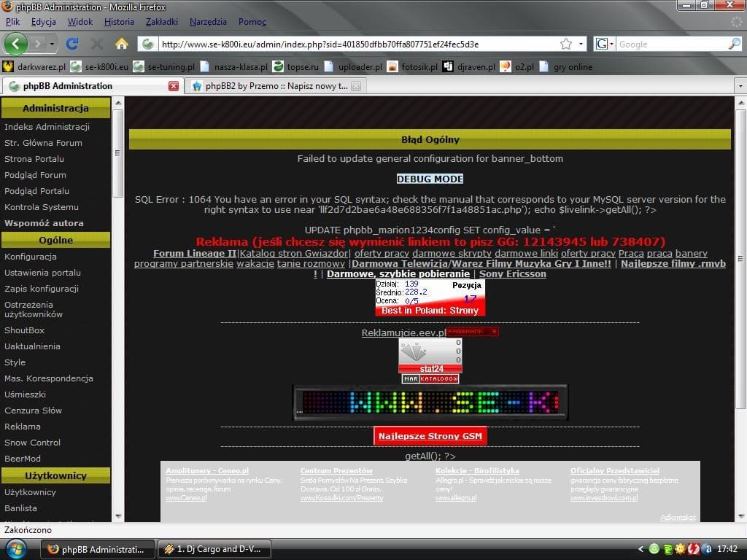Open the Widok menu

[80, 22]
